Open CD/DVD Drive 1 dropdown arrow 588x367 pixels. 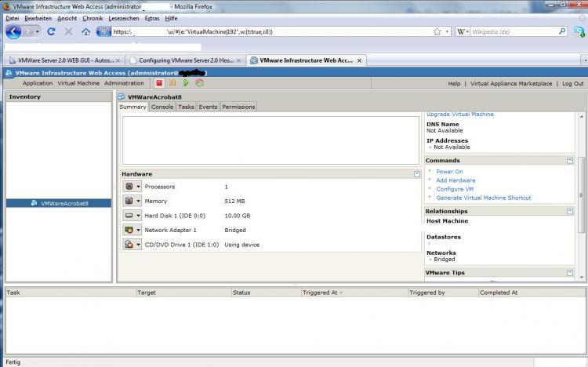(138, 245)
